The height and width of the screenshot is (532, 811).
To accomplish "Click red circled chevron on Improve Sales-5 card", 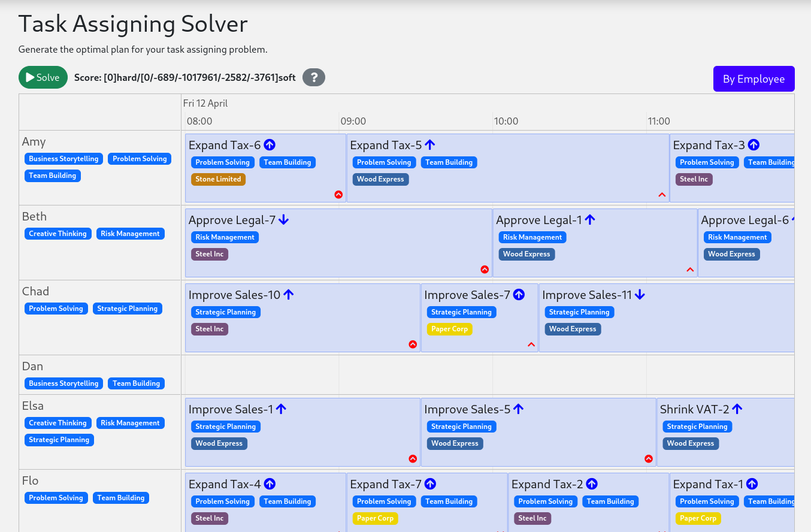I will 649,459.
